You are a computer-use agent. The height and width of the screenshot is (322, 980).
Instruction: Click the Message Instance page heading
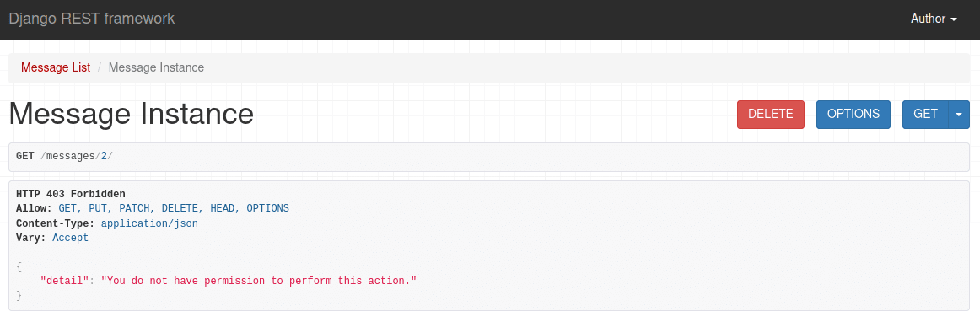click(132, 115)
